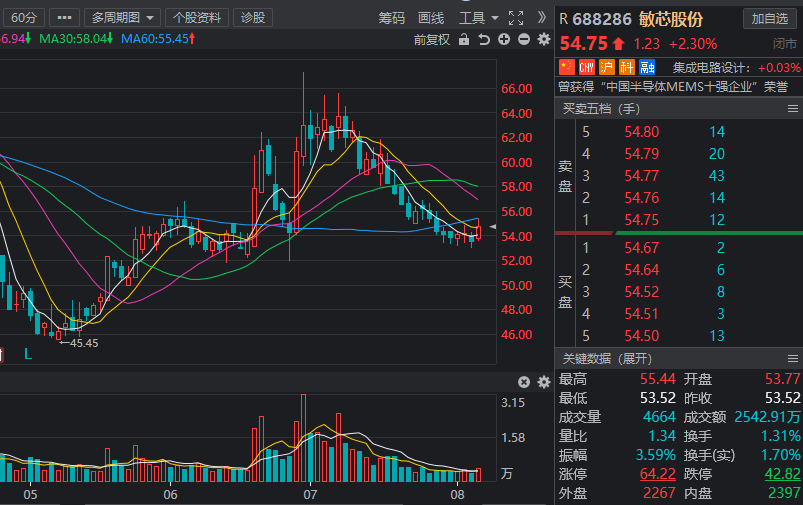Click the 最高 value 55.44
Image resolution: width=803 pixels, height=505 pixels.
click(658, 379)
